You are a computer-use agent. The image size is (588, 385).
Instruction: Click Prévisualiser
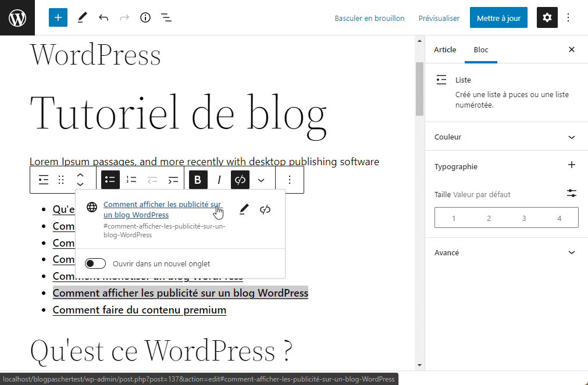tap(439, 18)
